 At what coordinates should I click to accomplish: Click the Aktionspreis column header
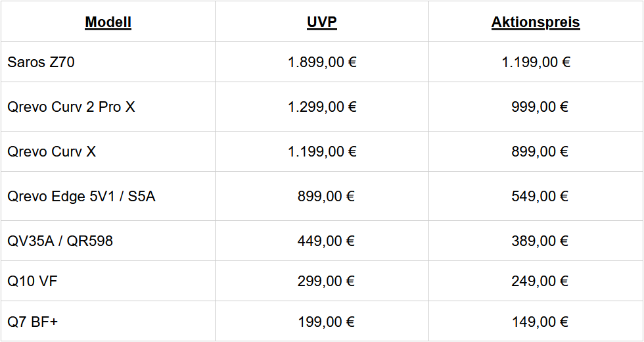tap(536, 22)
